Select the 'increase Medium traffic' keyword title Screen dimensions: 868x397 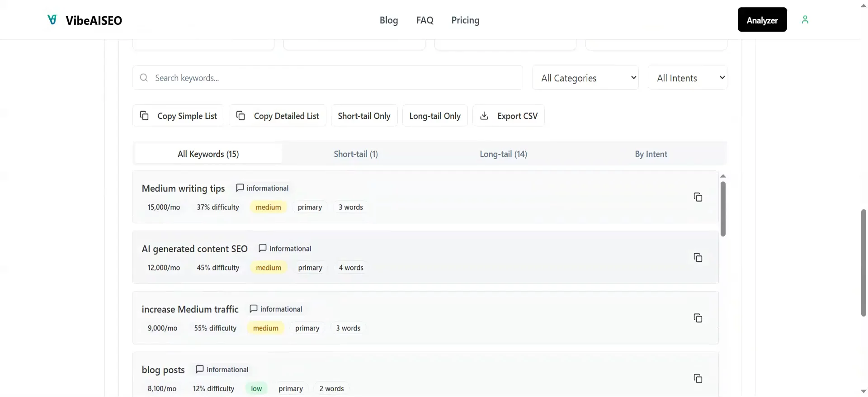pyautogui.click(x=190, y=309)
